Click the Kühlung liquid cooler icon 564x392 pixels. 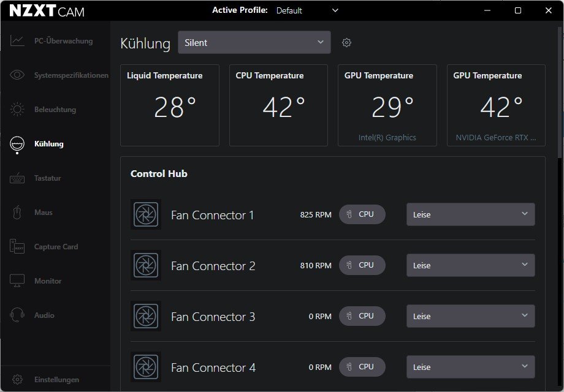[17, 145]
